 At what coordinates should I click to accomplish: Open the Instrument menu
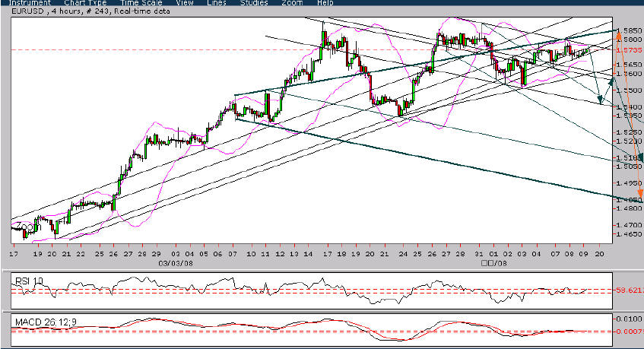pos(30,2)
